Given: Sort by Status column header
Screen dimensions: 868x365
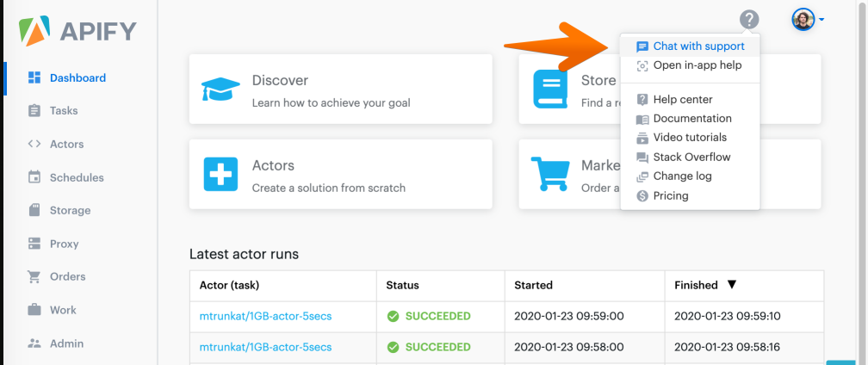Looking at the screenshot, I should point(402,285).
